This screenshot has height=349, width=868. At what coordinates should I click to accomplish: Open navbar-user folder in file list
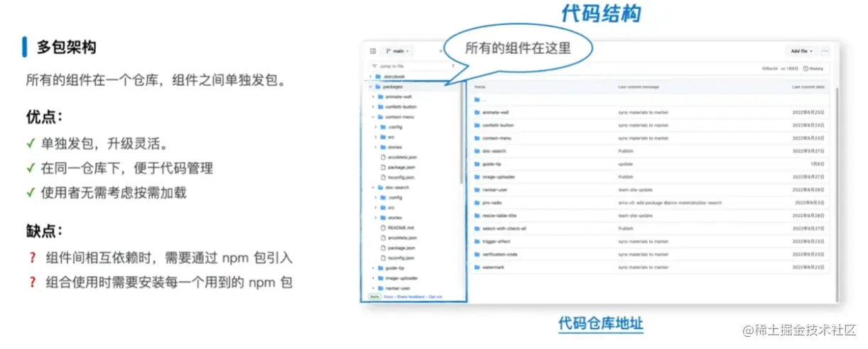coord(494,189)
